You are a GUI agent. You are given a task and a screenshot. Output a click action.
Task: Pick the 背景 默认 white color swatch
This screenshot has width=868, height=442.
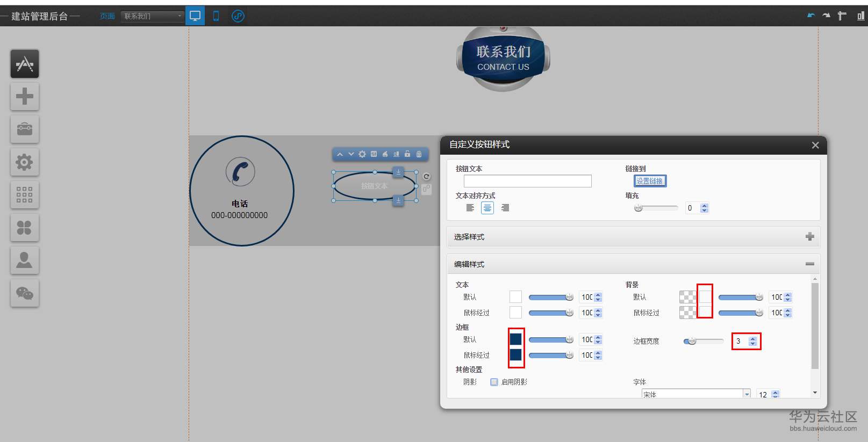pos(705,297)
